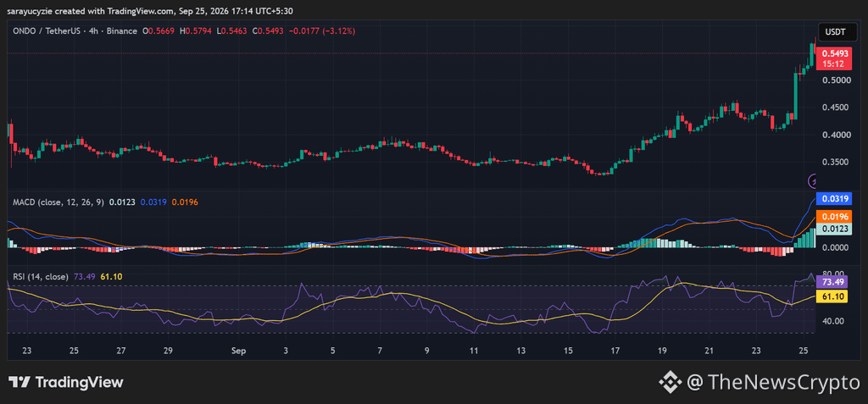The image size is (868, 404).
Task: Open the RSI (14, close) indicator legend
Action: [x=41, y=276]
